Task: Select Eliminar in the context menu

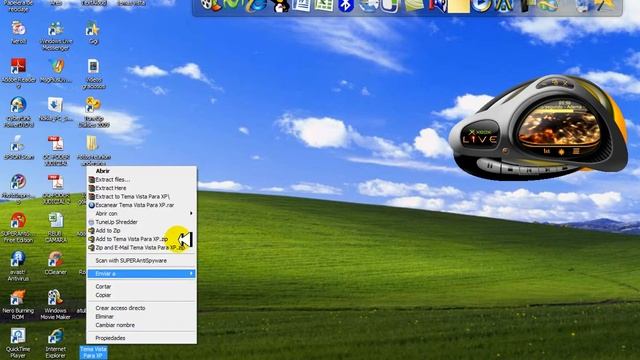Action: [141, 317]
